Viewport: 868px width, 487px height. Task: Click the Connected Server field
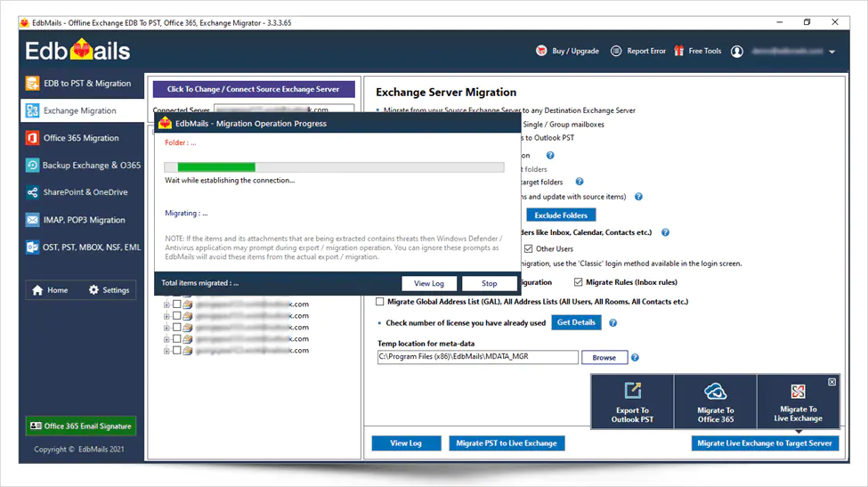click(x=284, y=110)
